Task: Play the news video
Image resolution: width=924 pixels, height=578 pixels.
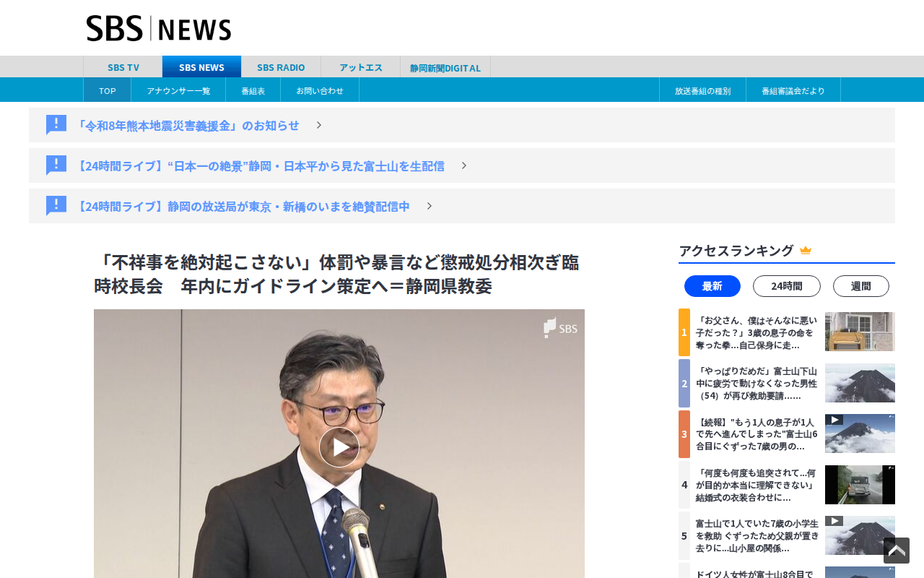Action: pos(339,447)
